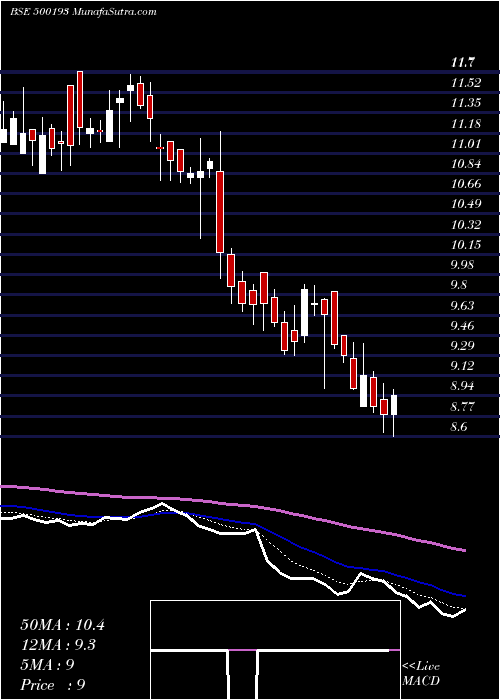Click the 10.66 price axis label

(x=466, y=184)
